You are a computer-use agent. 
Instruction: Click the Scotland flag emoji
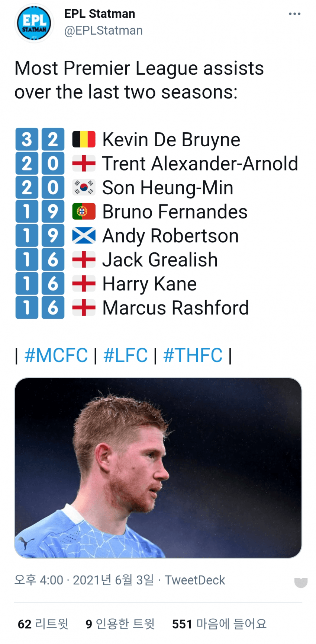click(x=84, y=236)
